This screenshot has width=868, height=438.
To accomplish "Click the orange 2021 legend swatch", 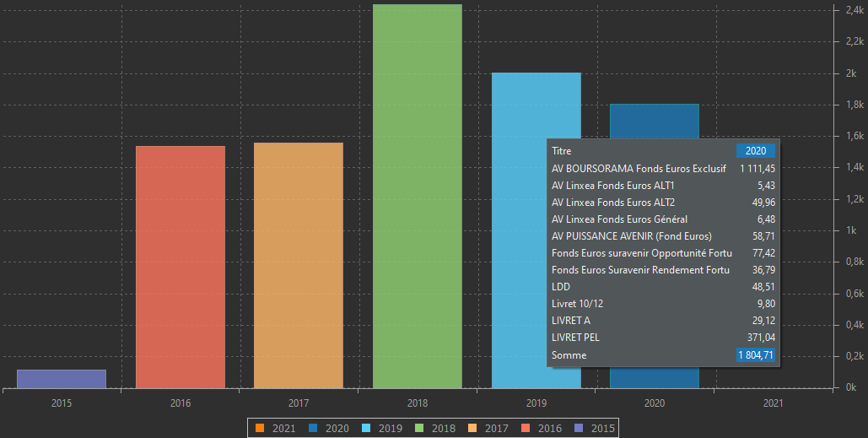I will 260,428.
